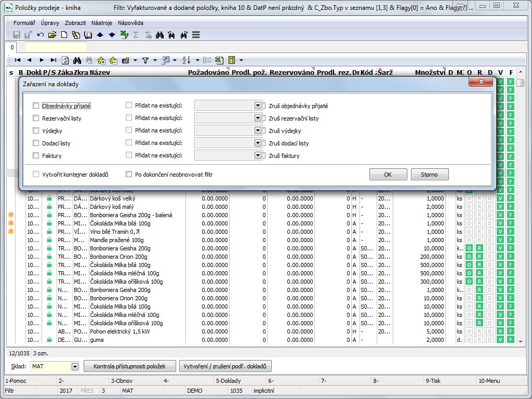Image resolution: width=532 pixels, height=399 pixels.
Task: Click Vytvoření / zrušení podř. dokladů button
Action: [225, 366]
